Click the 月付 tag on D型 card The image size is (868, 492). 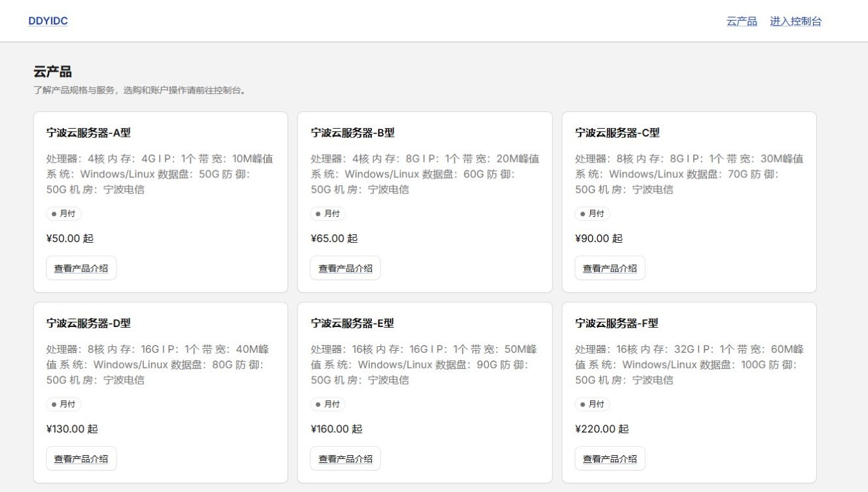click(63, 404)
